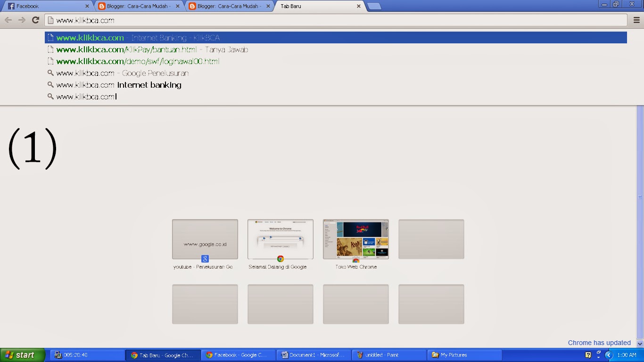Screen dimensions: 644x362
Task: Open the 005:20:40 taskbar item
Action: [x=87, y=355]
